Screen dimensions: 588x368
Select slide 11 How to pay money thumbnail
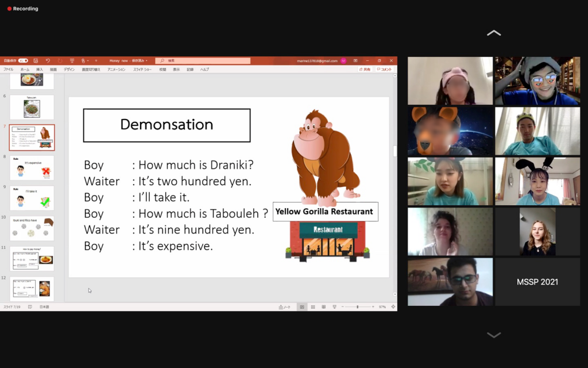(32, 259)
